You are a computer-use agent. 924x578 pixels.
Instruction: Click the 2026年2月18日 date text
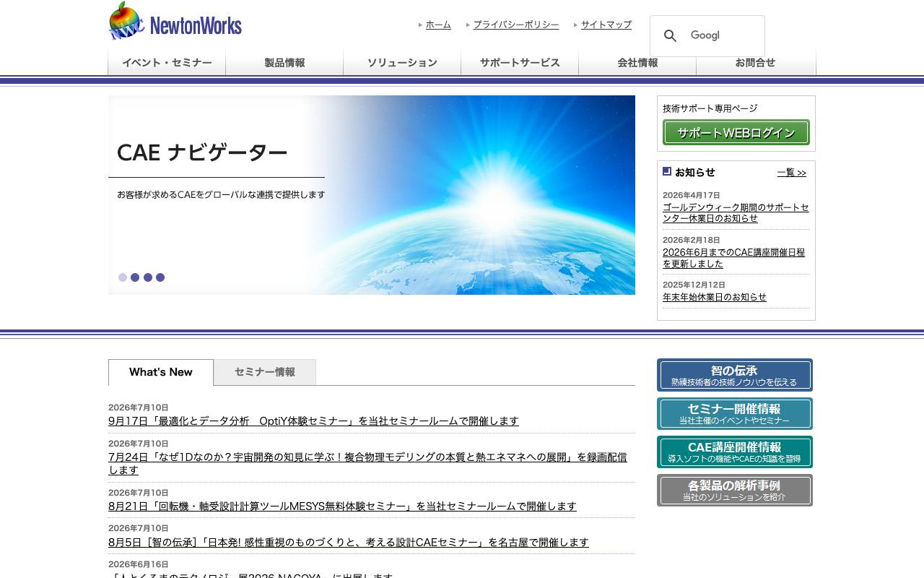(x=692, y=240)
